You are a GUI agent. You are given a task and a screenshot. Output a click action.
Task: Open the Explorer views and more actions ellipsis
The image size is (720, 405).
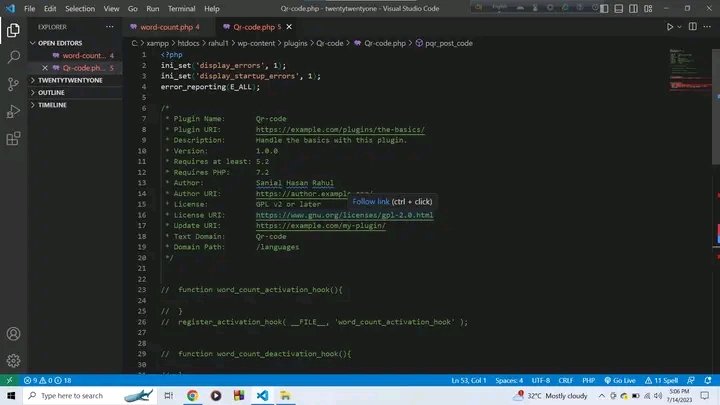point(110,27)
